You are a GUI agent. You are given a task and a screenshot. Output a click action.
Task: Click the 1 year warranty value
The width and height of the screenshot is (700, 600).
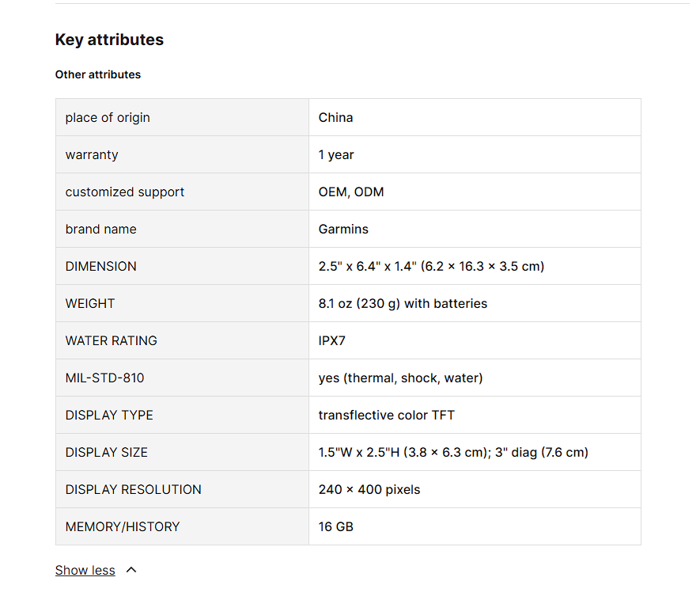pyautogui.click(x=336, y=154)
